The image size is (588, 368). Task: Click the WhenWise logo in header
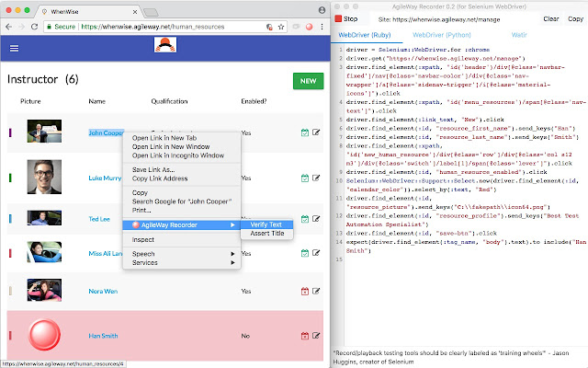click(165, 45)
